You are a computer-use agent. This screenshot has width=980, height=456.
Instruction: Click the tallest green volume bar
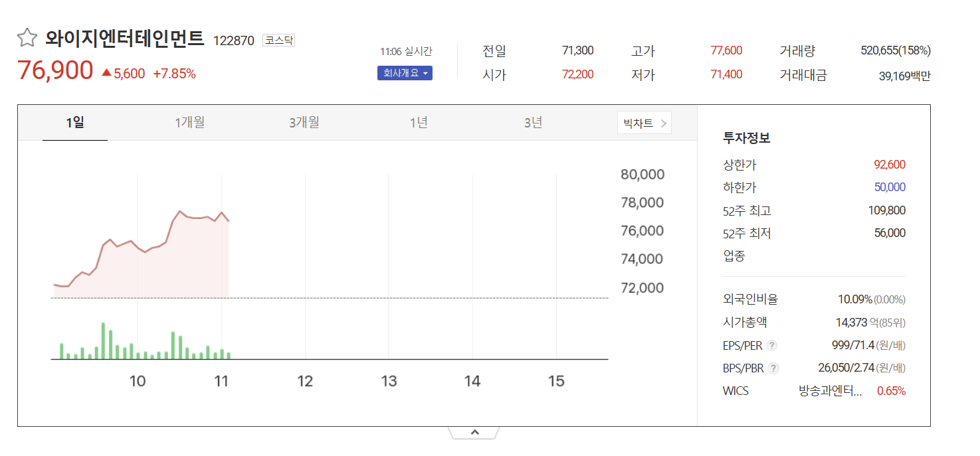click(x=103, y=341)
